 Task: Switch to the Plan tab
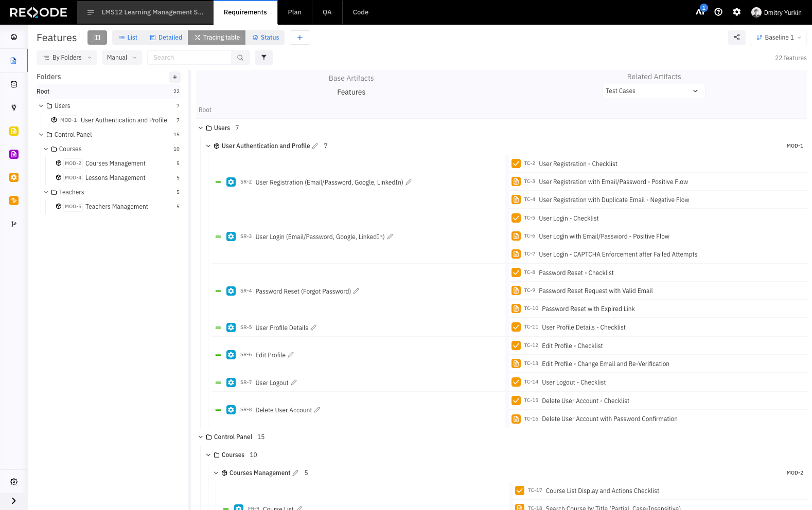295,12
